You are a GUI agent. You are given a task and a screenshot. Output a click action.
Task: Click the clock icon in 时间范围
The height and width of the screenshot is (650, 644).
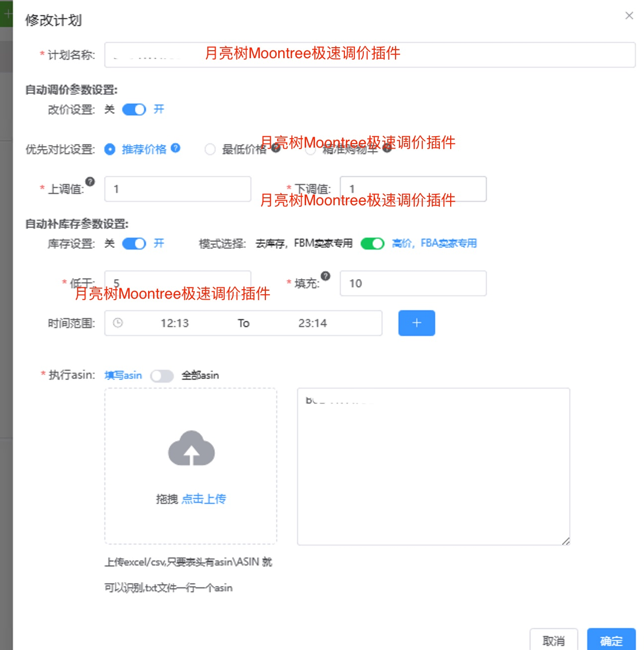coord(118,323)
